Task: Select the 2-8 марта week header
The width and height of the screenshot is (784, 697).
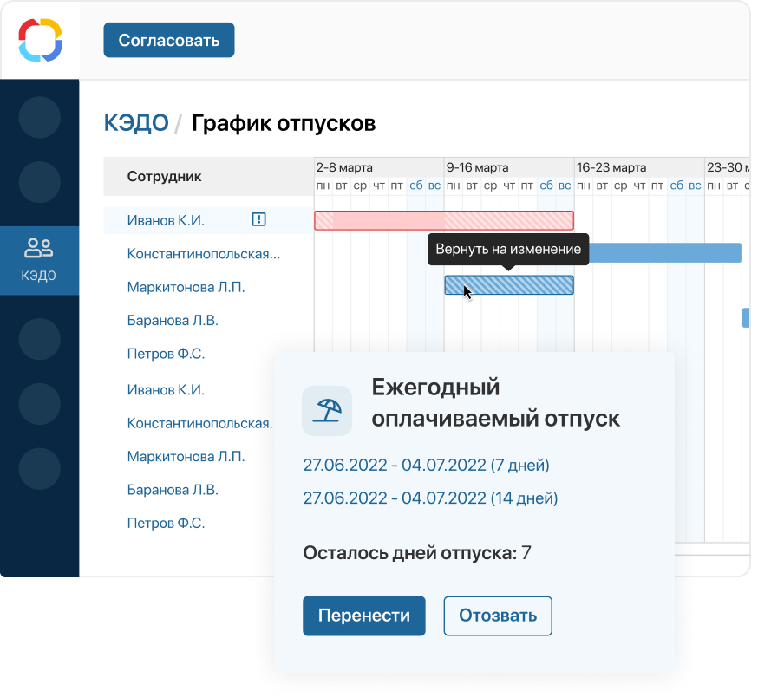Action: [344, 167]
